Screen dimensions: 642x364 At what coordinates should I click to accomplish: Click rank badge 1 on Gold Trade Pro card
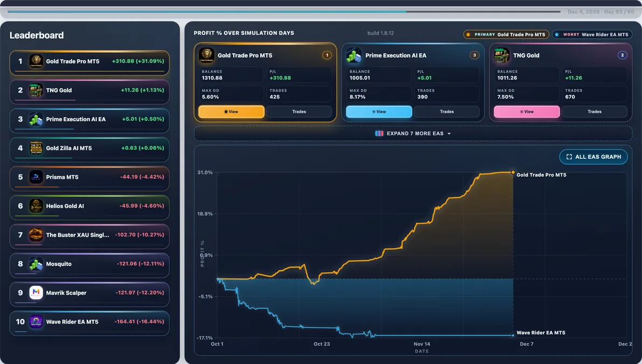point(327,55)
